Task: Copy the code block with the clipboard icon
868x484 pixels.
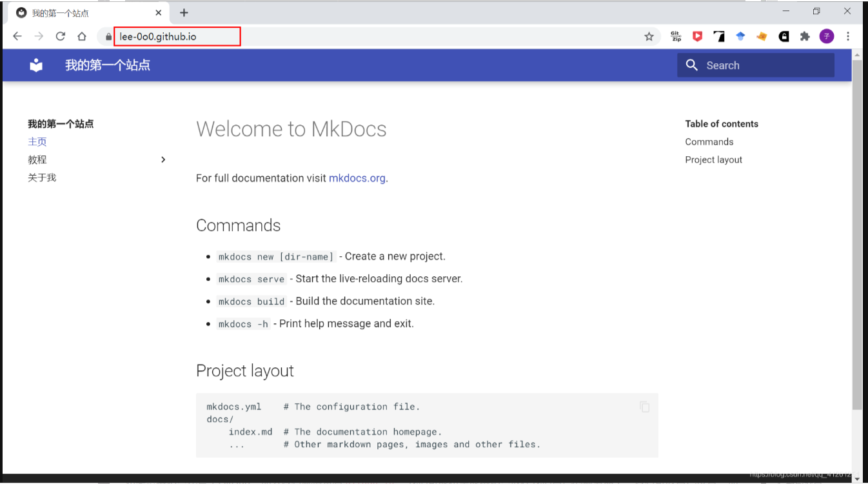Action: coord(644,407)
